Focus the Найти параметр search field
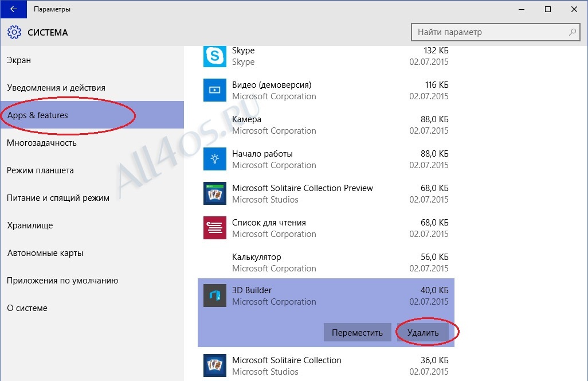The height and width of the screenshot is (381, 588). (x=495, y=32)
